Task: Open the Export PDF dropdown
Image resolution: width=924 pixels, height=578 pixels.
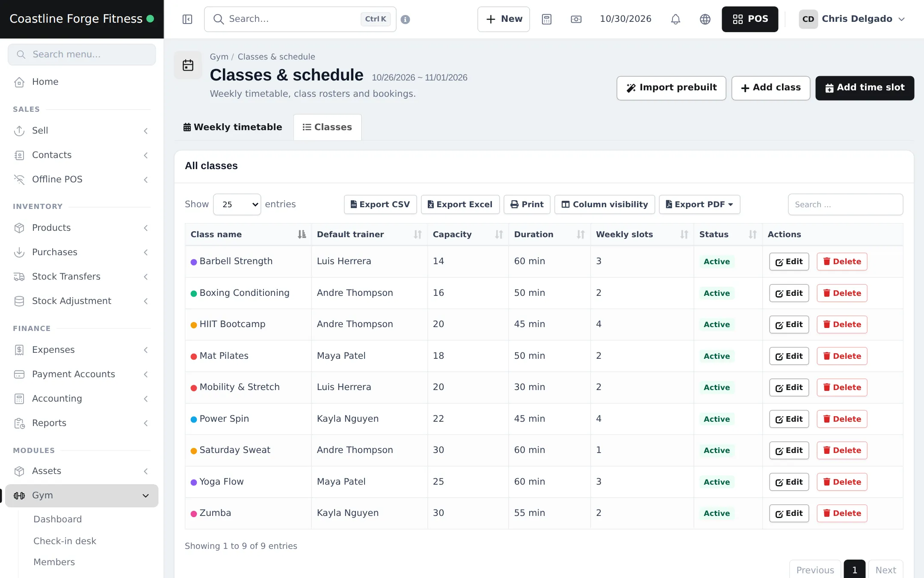Action: point(699,204)
